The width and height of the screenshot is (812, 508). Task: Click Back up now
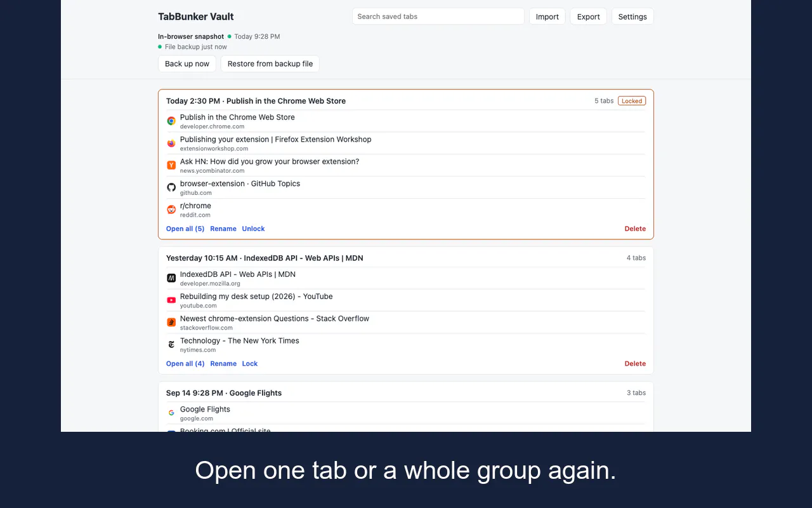pos(187,63)
